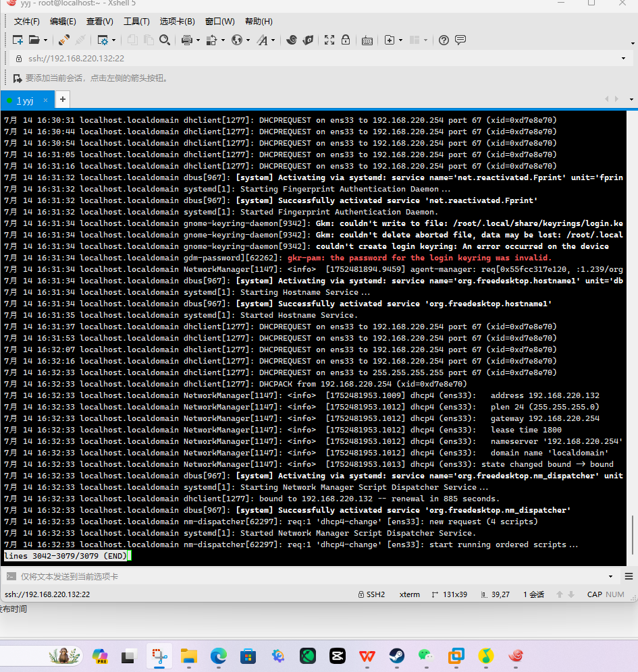Expand the new tab group dropdown arrow
The width and height of the screenshot is (638, 672).
pos(400,40)
